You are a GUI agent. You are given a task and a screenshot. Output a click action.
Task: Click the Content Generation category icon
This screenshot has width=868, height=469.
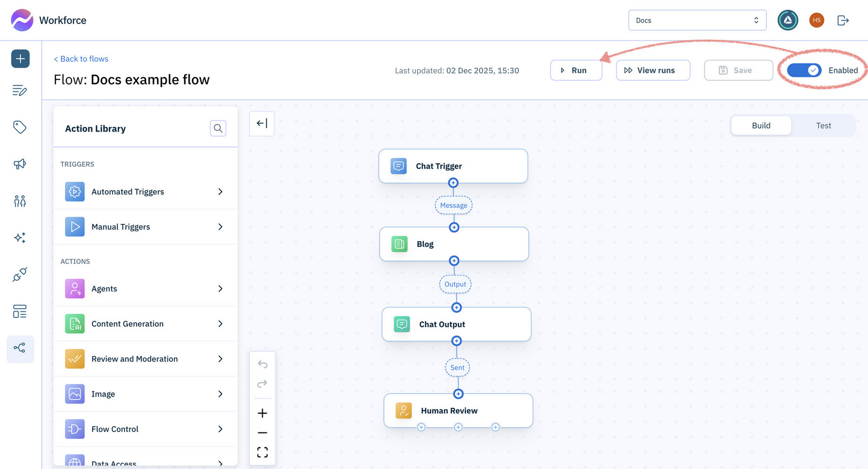coord(75,324)
